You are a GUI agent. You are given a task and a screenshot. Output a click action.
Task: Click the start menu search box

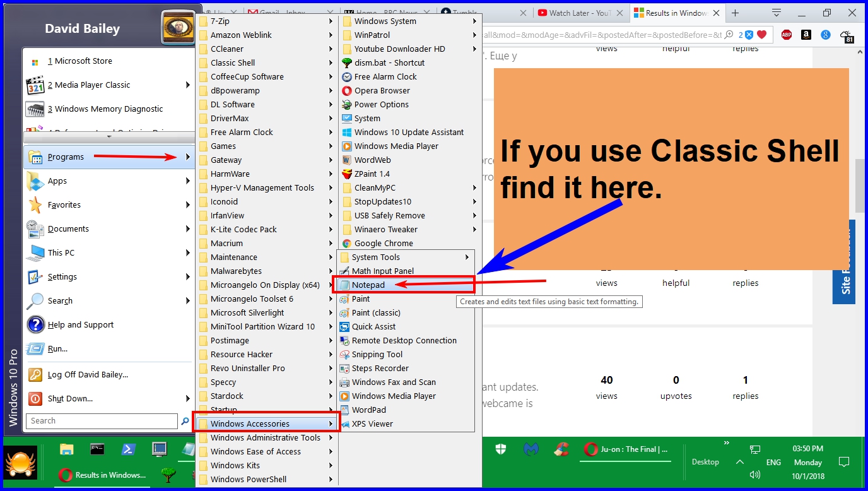(101, 420)
